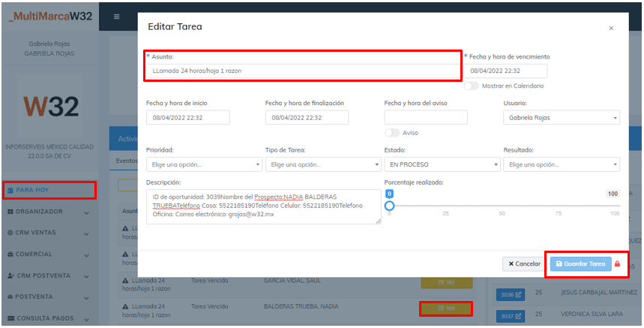This screenshot has height=328, width=644.
Task: Click the Fecha y hora de finalización field
Action: click(307, 118)
